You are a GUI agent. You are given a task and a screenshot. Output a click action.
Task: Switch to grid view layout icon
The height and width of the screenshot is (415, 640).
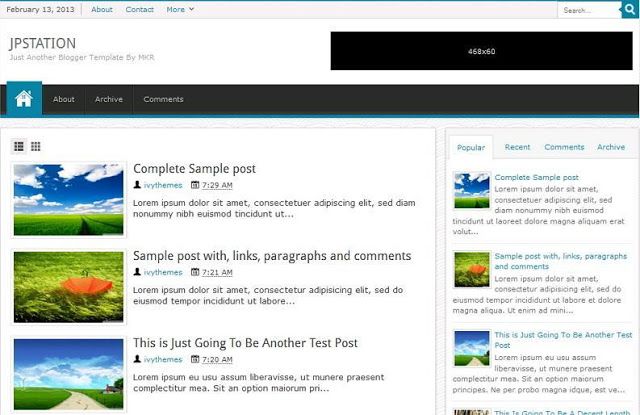36,146
